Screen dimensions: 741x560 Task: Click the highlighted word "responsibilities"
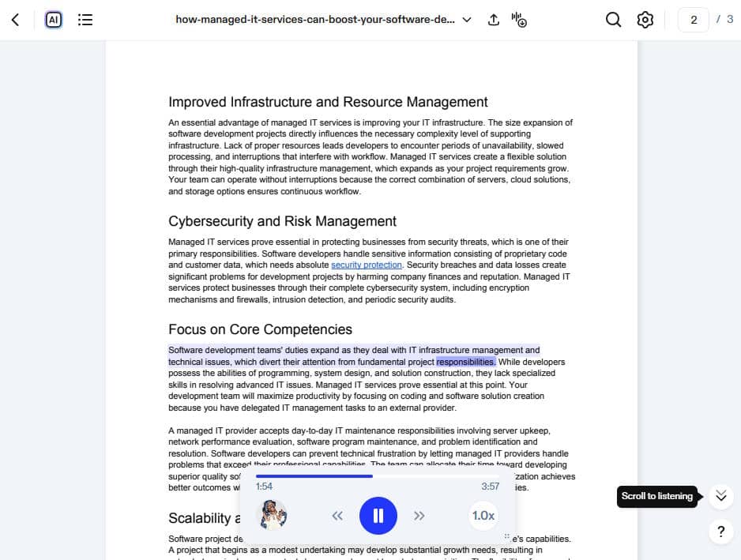click(465, 362)
